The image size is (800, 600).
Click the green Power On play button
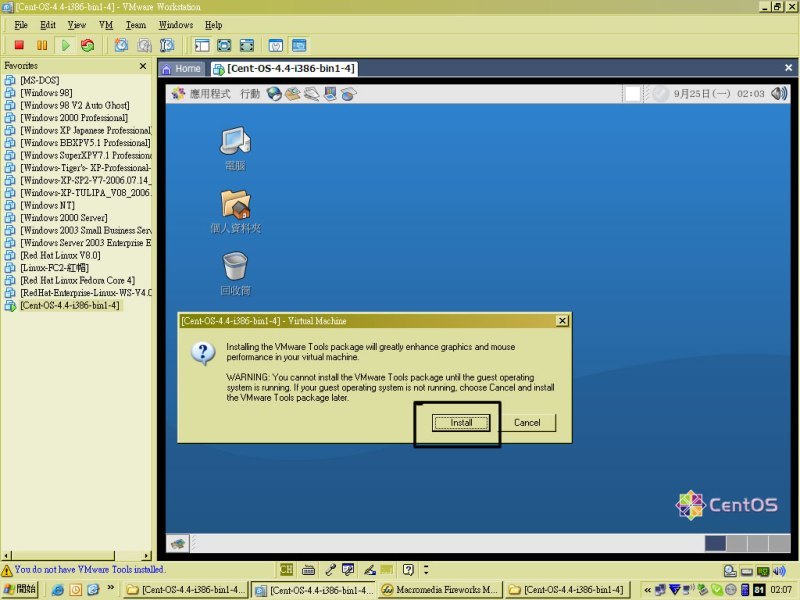64,45
